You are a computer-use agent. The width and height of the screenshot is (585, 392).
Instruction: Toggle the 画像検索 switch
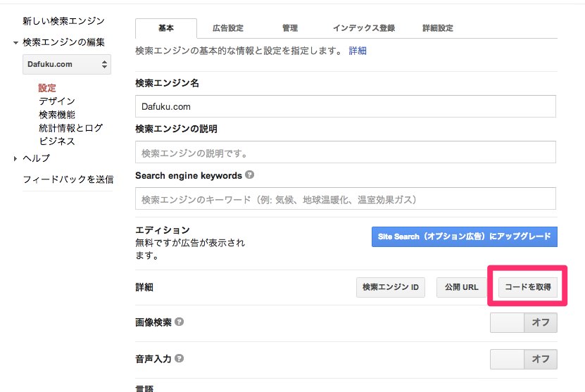click(x=524, y=322)
